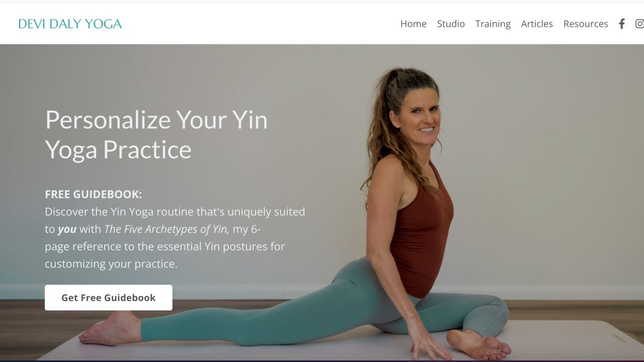Click the Devi Daly Yoga logo

pos(70,24)
